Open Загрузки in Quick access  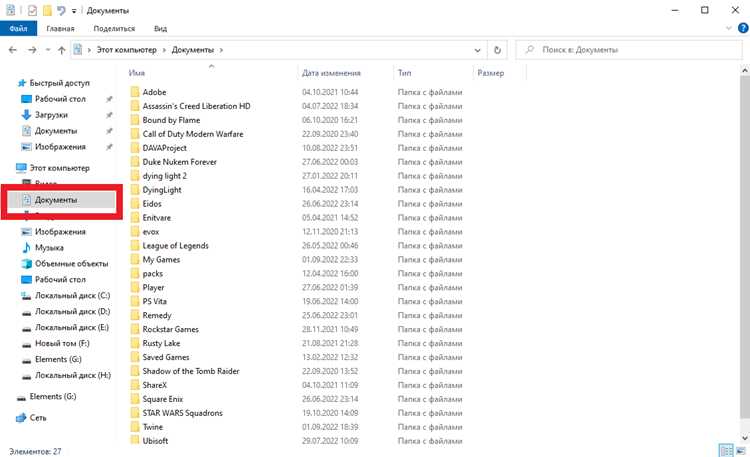click(x=51, y=115)
